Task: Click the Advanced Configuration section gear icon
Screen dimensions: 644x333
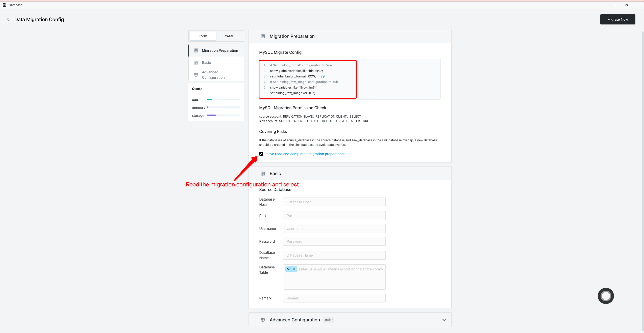Action: [263, 320]
